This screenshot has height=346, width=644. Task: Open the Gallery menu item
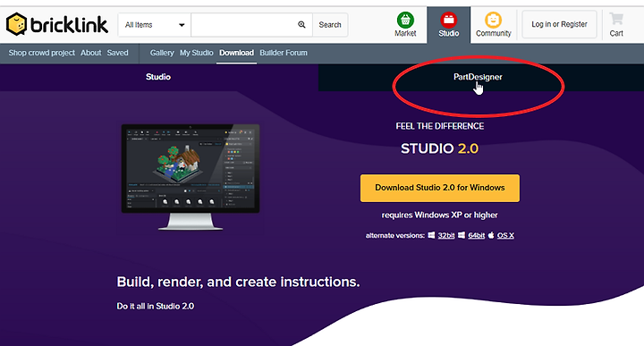[x=162, y=53]
